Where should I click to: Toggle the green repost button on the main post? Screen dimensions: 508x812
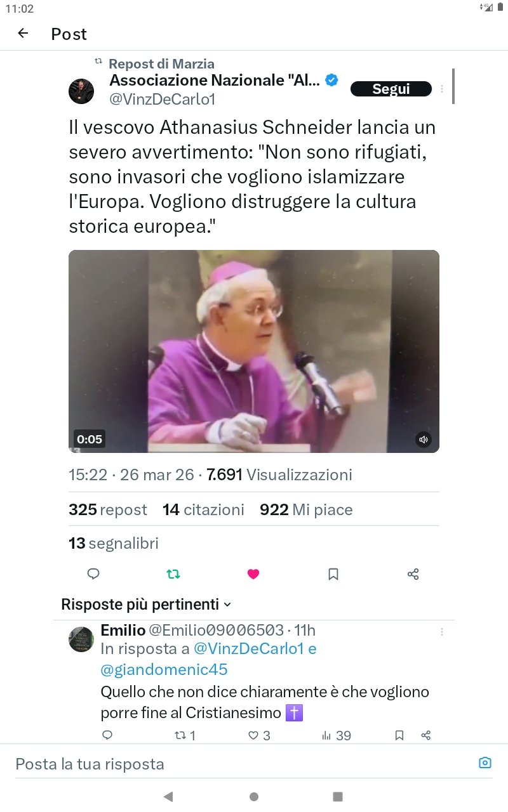coord(173,574)
